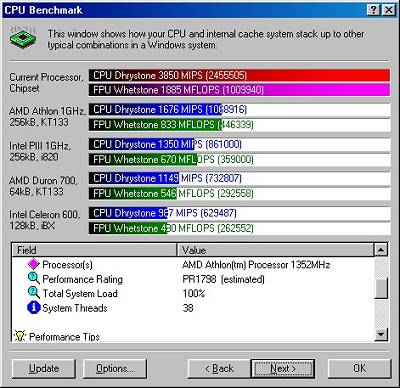Viewport: 400px width, 388px height.
Task: Select the Performance Rating row label
Action: pos(83,279)
